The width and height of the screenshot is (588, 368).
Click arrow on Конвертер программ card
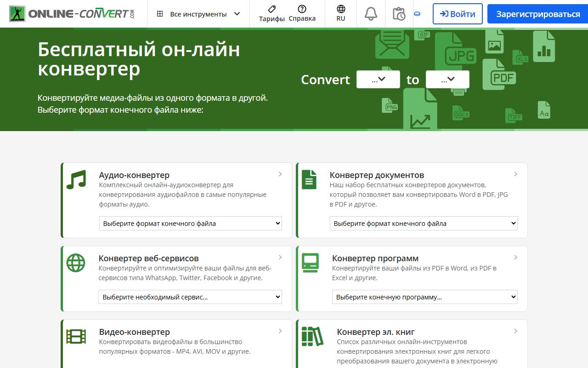point(516,257)
